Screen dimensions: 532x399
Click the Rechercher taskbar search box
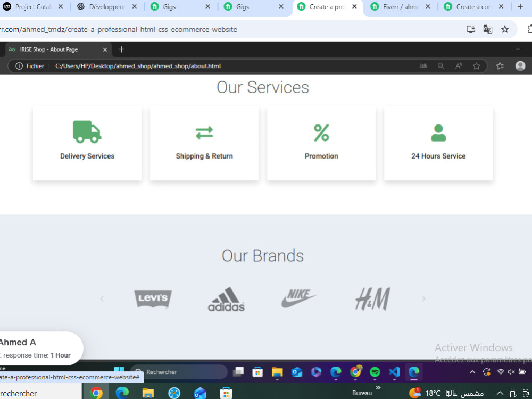click(179, 372)
